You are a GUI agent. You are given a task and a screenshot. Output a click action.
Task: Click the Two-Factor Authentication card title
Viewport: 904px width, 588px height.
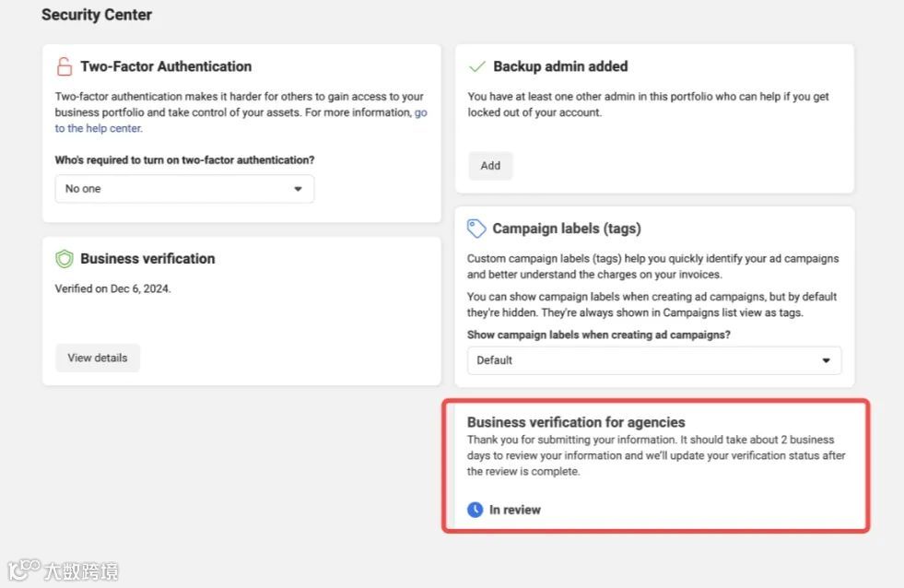coord(166,66)
